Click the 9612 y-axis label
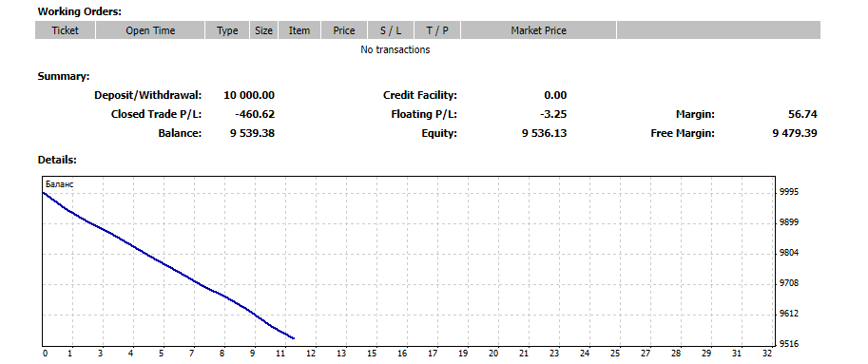 (789, 314)
